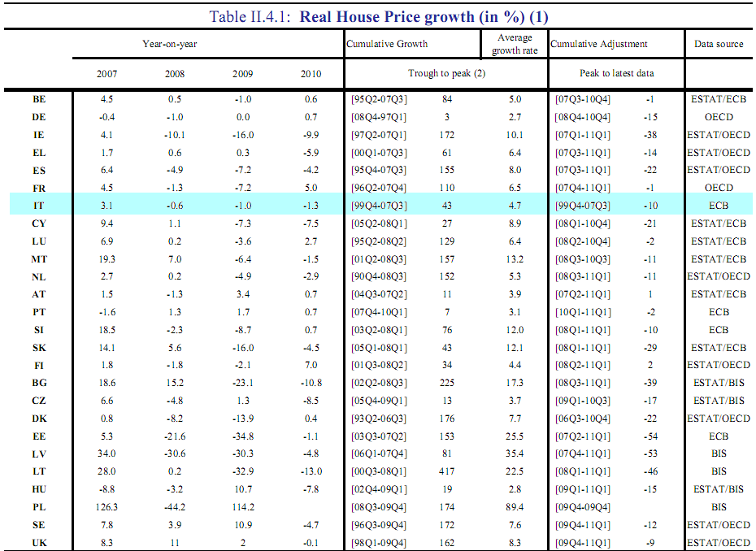Click Estonia's cumulative adjustment value -54

pyautogui.click(x=650, y=436)
